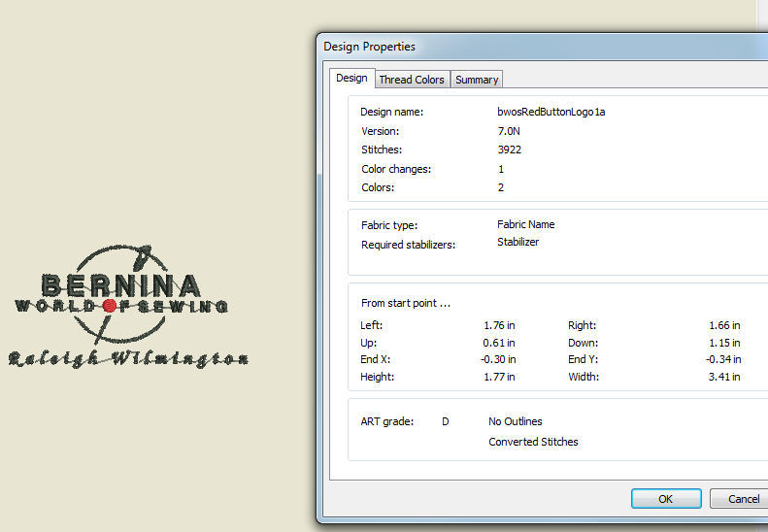Click the Fabric Name value
Screen dimensions: 768x532
pos(525,224)
